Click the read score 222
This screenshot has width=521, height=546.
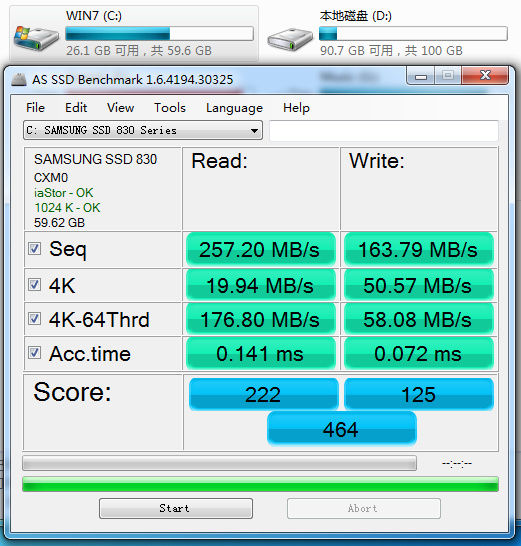264,394
